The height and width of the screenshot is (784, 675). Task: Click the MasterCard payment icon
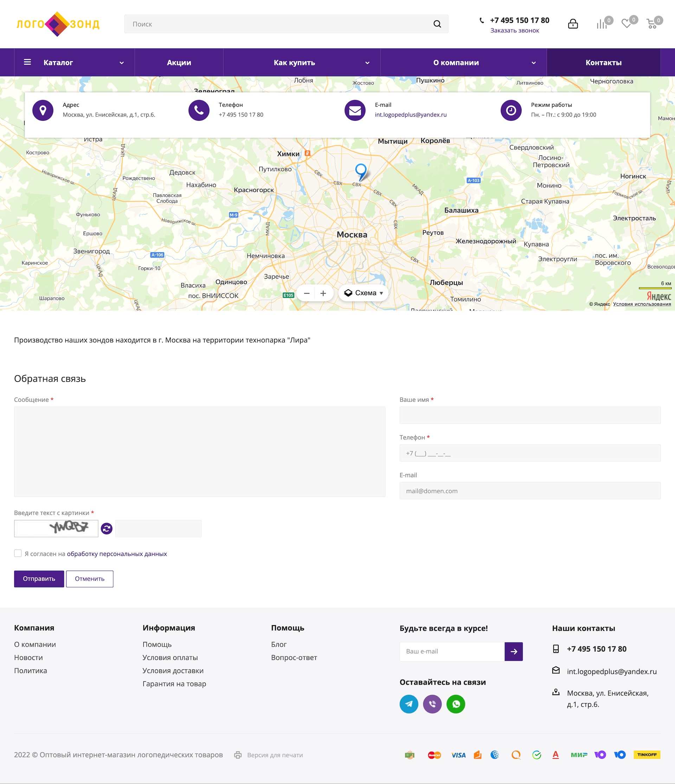click(x=434, y=755)
